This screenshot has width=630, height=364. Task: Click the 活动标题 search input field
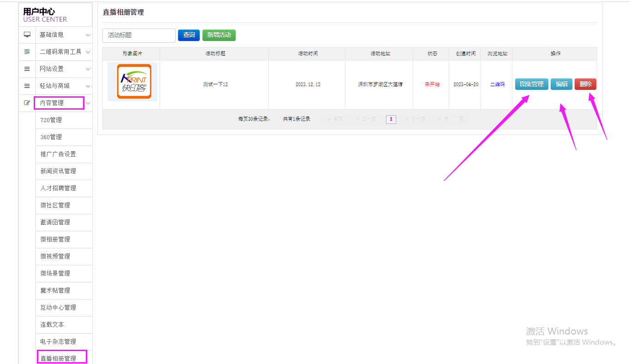(139, 35)
